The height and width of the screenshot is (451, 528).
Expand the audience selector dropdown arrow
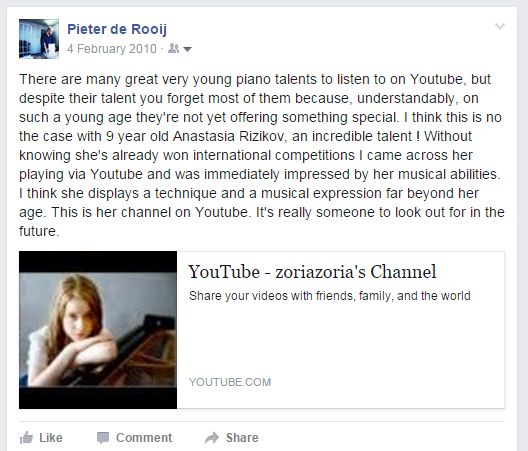[188, 50]
